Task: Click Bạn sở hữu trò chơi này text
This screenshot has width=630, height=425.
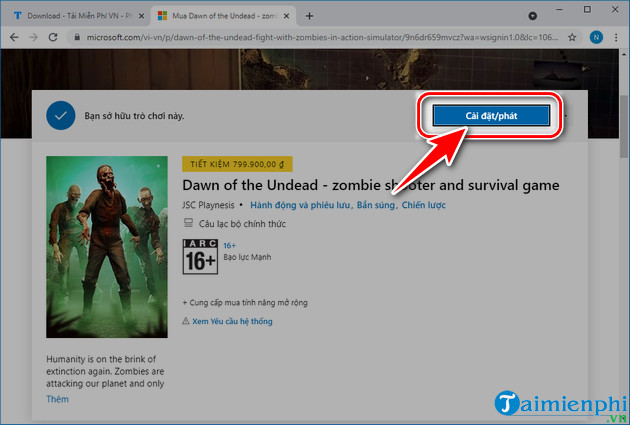Action: click(134, 116)
